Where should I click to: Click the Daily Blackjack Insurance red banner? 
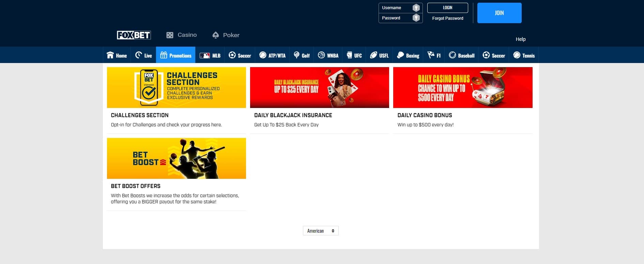(x=320, y=88)
